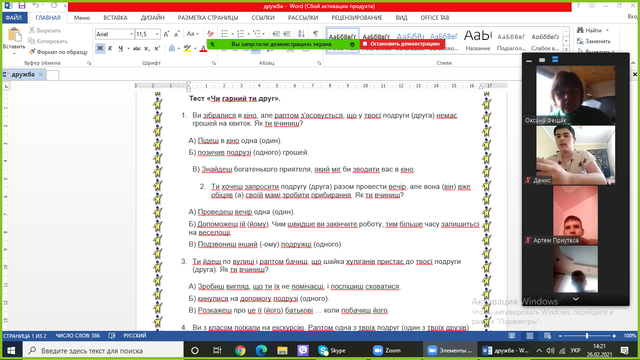Switch to the ВИД ribbon tab

401,18
